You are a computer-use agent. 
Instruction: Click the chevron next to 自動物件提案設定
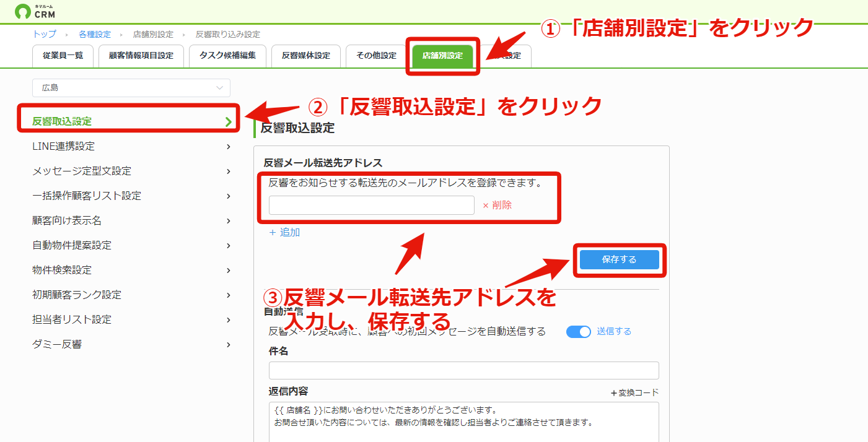[229, 246]
